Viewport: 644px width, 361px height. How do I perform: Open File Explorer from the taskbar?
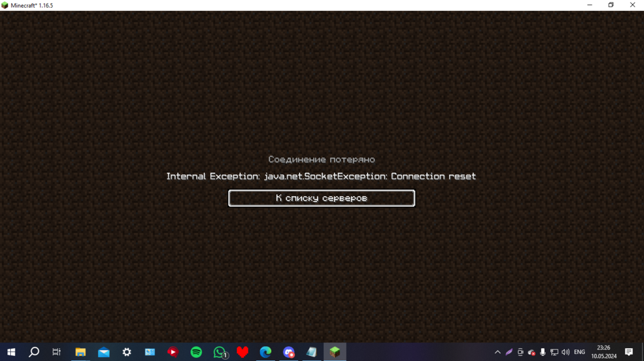coord(80,352)
